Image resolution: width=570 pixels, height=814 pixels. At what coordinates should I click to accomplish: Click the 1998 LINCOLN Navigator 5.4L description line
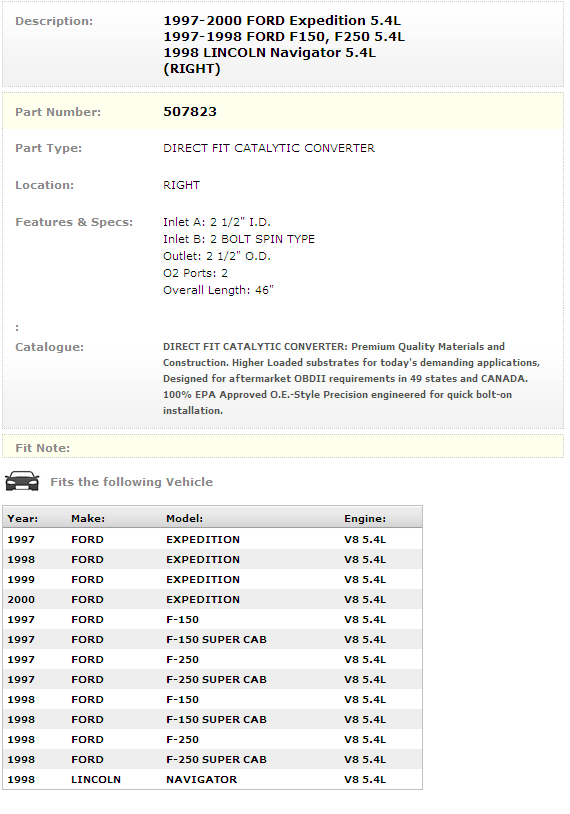[x=269, y=52]
